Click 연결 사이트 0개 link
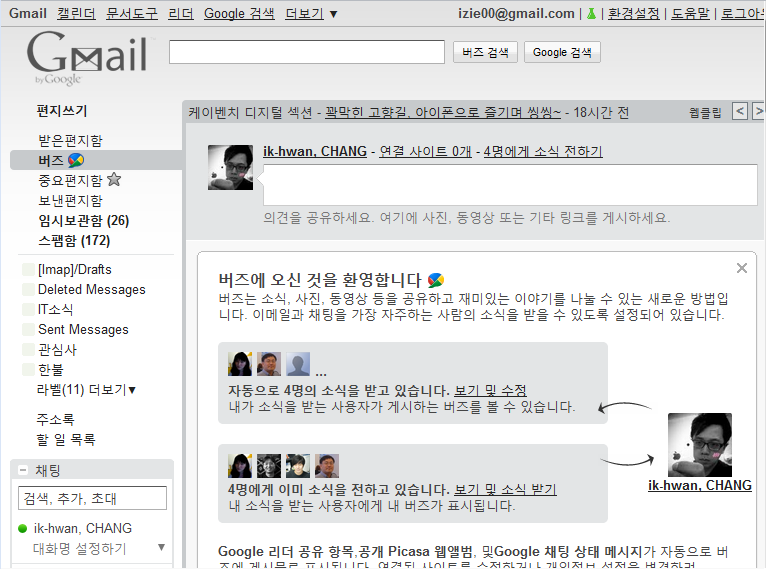 [x=426, y=151]
